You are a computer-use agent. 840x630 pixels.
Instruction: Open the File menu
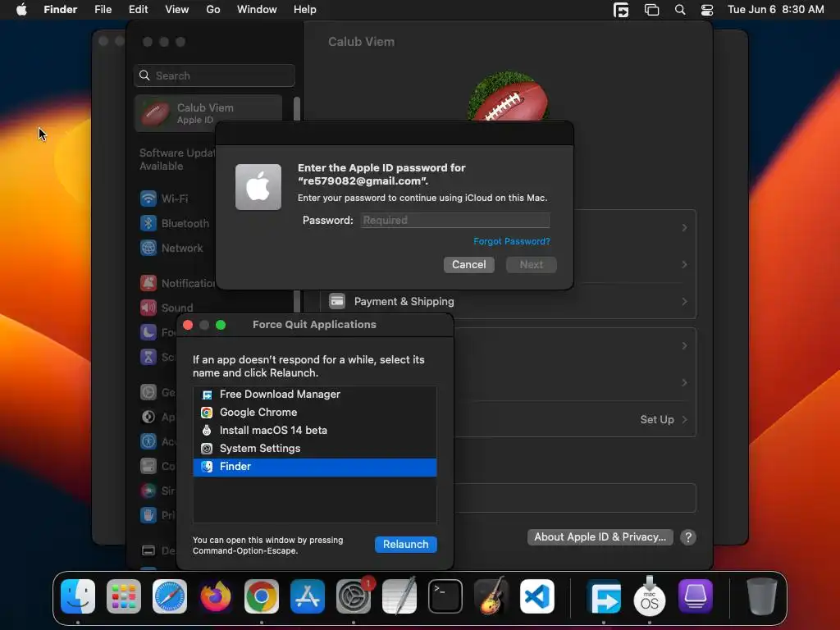[103, 10]
